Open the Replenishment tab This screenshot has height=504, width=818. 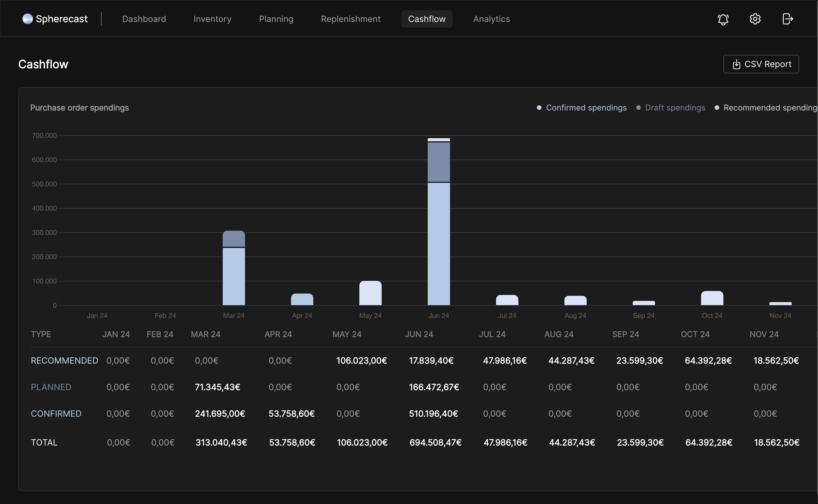coord(350,19)
